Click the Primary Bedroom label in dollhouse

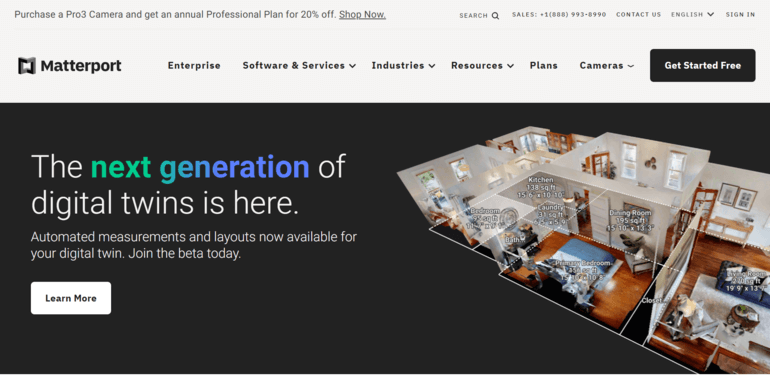[582, 271]
